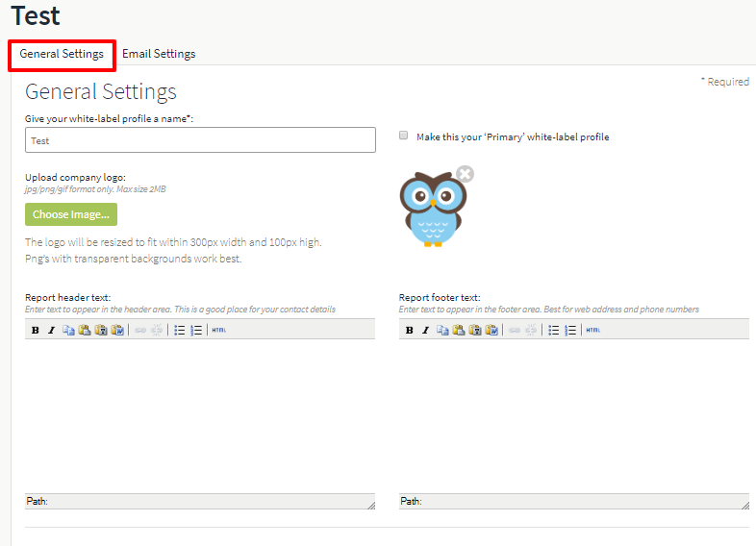The image size is (756, 546).
Task: Toggle Bold in the header text toolbar
Action: pyautogui.click(x=36, y=330)
